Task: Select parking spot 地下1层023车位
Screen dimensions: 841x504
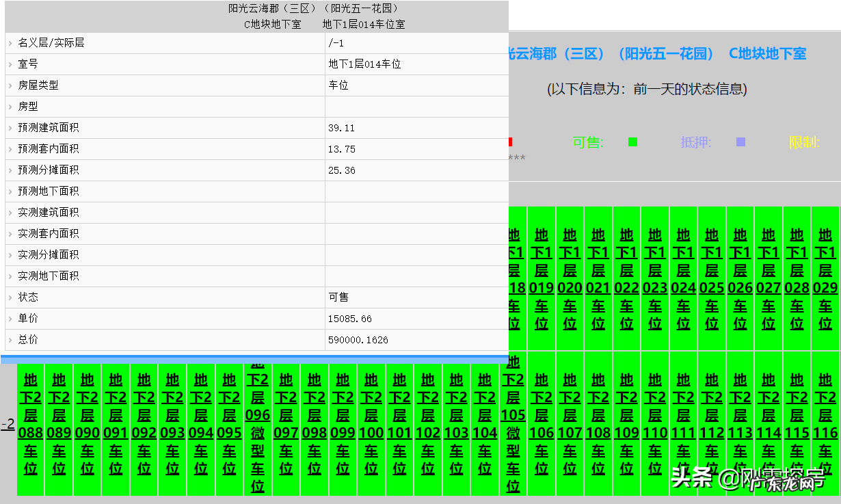Action: (654, 280)
